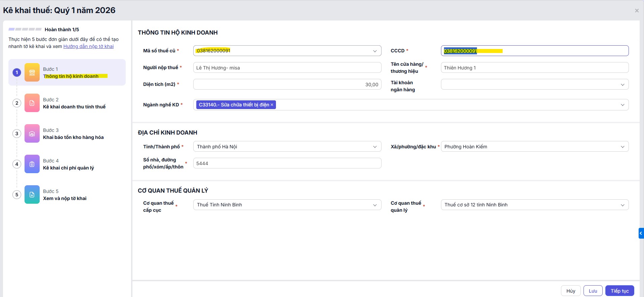Click the Người nộp thuế input field

click(x=287, y=68)
